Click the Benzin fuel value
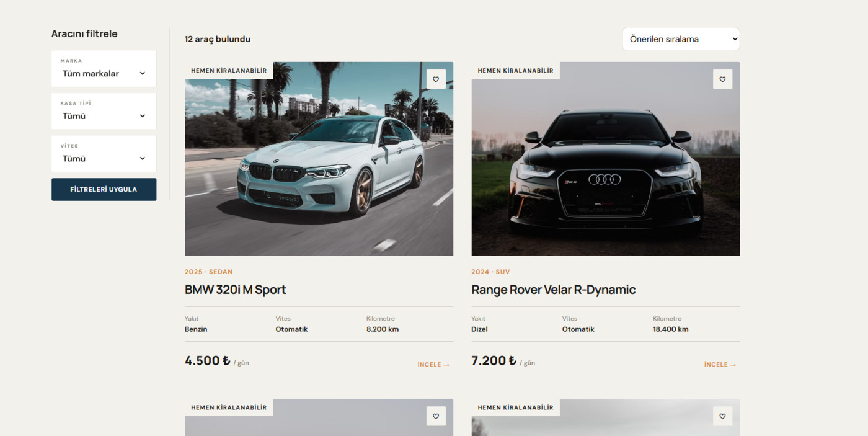This screenshot has width=868, height=436. pyautogui.click(x=196, y=329)
